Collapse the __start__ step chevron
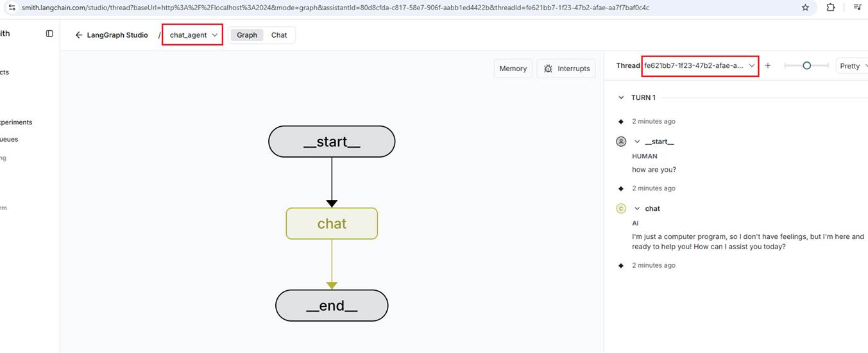This screenshot has width=868, height=353. point(637,142)
